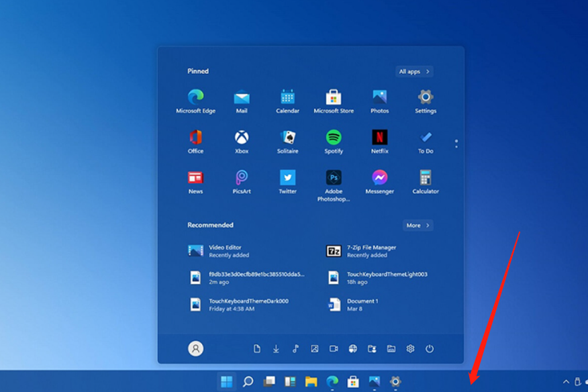Viewport: 588px width, 392px height.
Task: Open Downloads folder shortcut in Start footer
Action: pyautogui.click(x=276, y=349)
